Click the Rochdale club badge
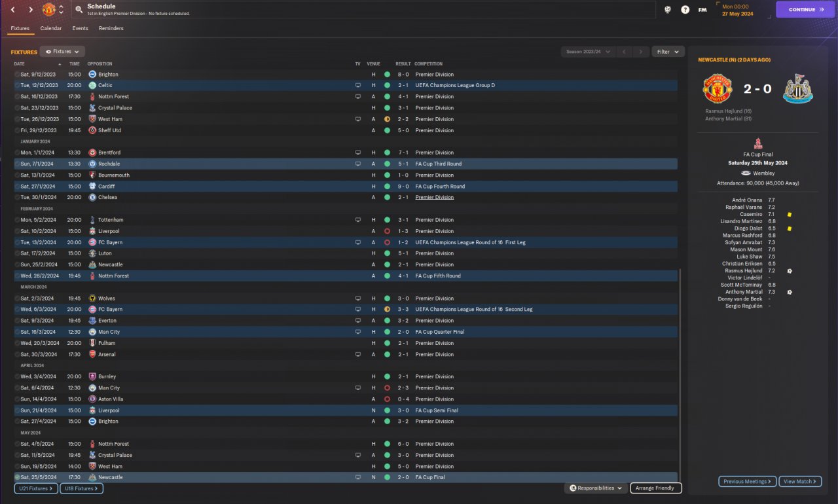The height and width of the screenshot is (504, 838). tap(92, 164)
